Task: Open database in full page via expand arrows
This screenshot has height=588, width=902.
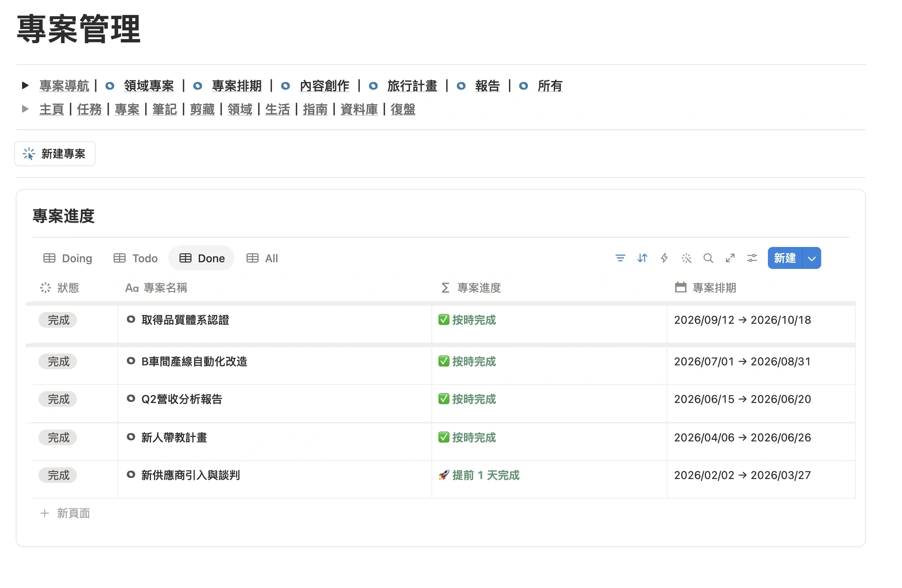Action: [730, 258]
